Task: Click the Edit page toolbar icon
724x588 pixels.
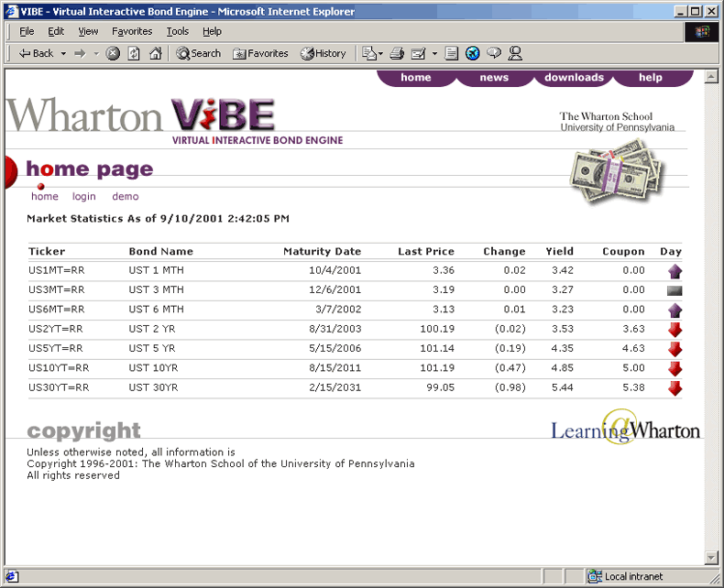Action: pos(418,53)
